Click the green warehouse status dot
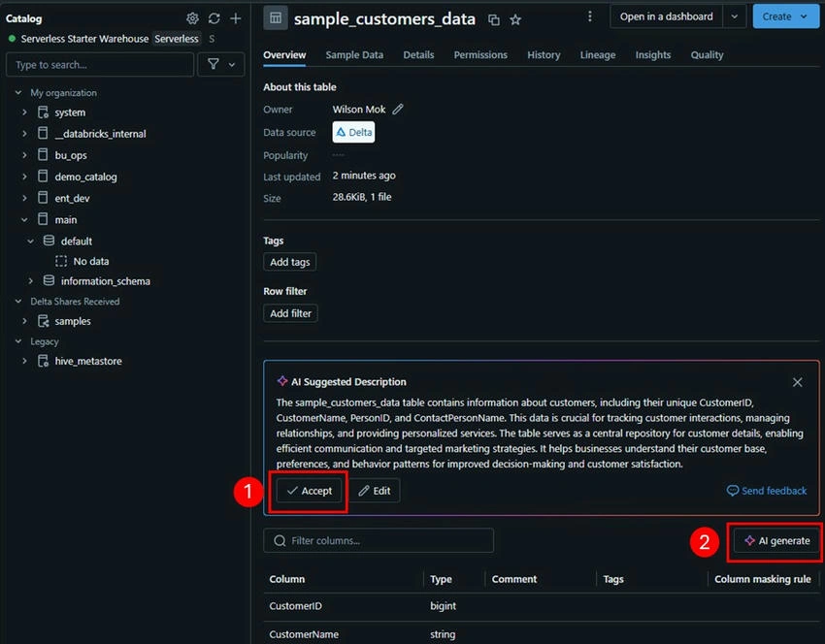825x644 pixels. 12,39
